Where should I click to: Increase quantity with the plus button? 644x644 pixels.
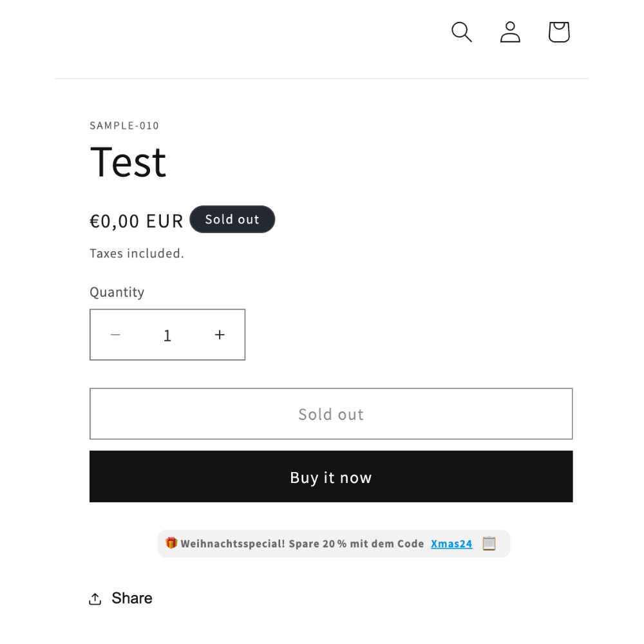[x=220, y=335]
